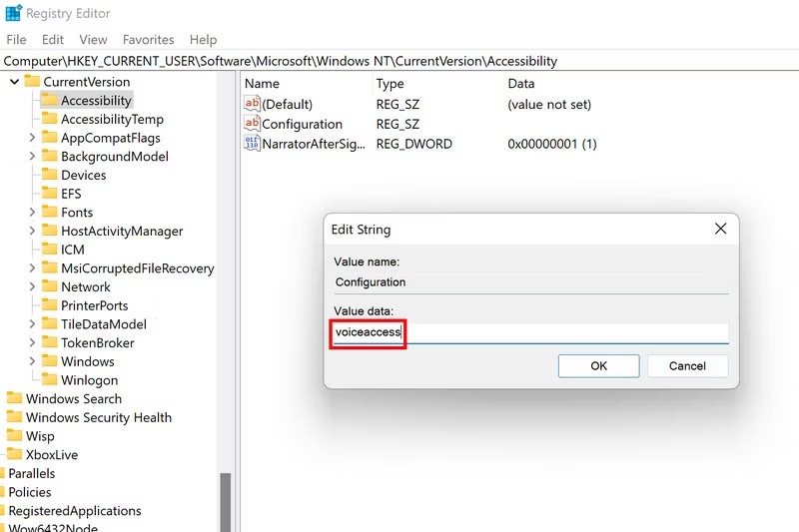Select the Configuration value entry name

(x=303, y=124)
